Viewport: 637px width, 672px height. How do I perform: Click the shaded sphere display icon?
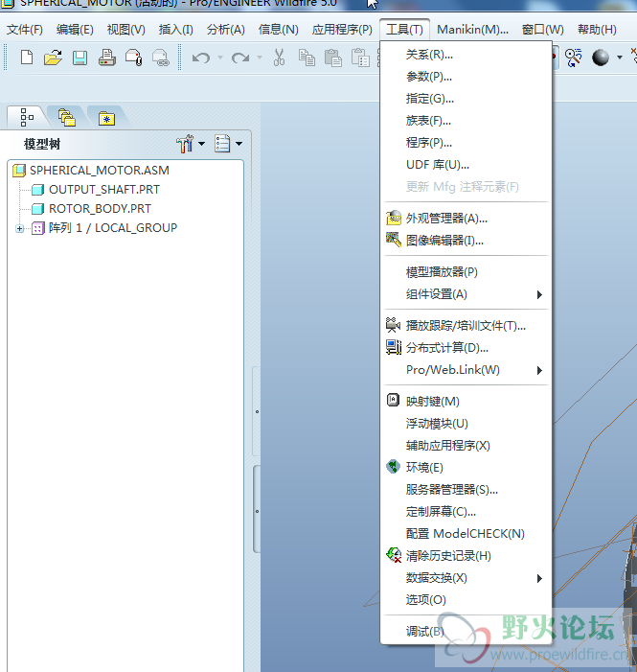tap(601, 58)
